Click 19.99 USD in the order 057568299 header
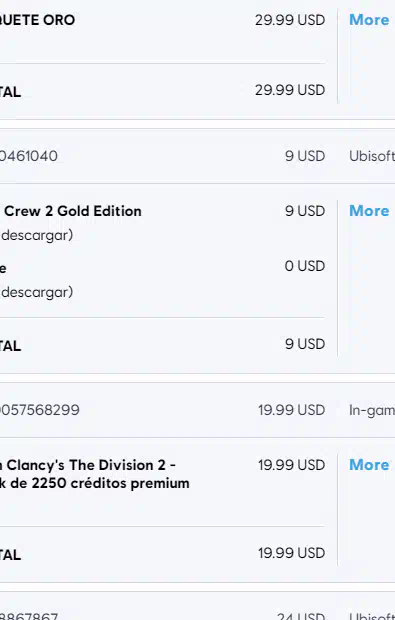This screenshot has width=395, height=620. point(291,410)
